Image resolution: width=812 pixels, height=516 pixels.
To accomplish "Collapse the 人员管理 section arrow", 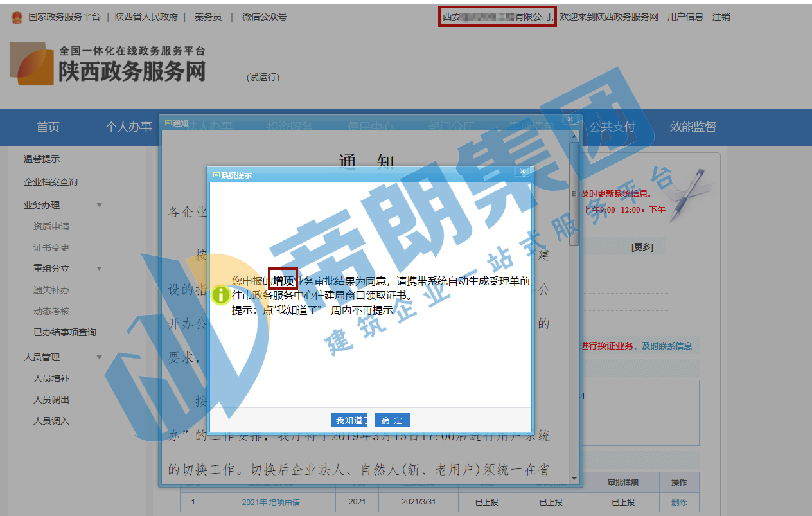I will pyautogui.click(x=99, y=357).
